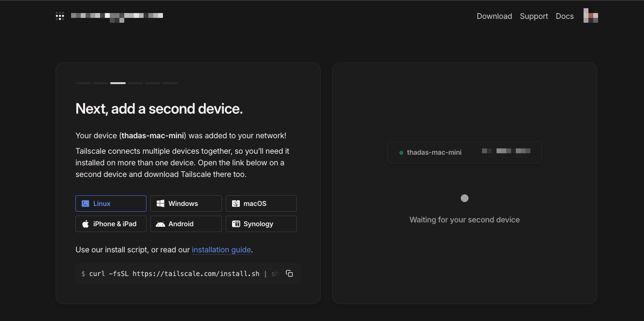Copy the curl install command
Viewport: 644px width, 321px height.
pos(289,274)
